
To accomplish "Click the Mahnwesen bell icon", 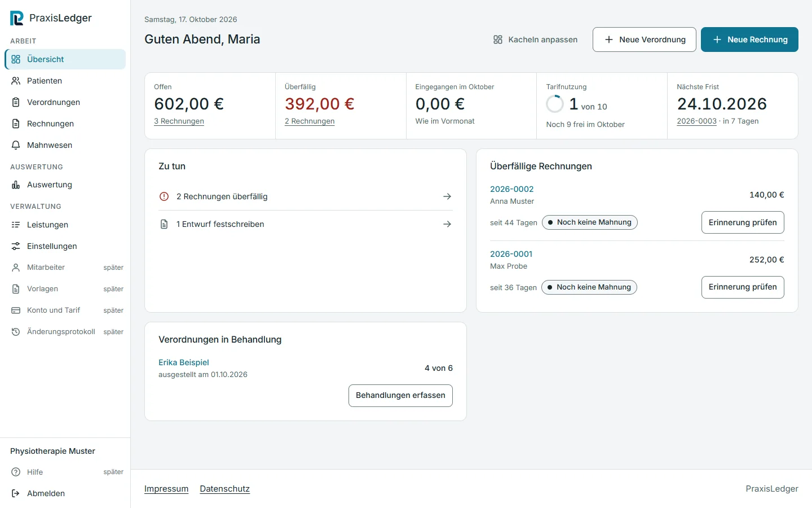I will pyautogui.click(x=16, y=145).
